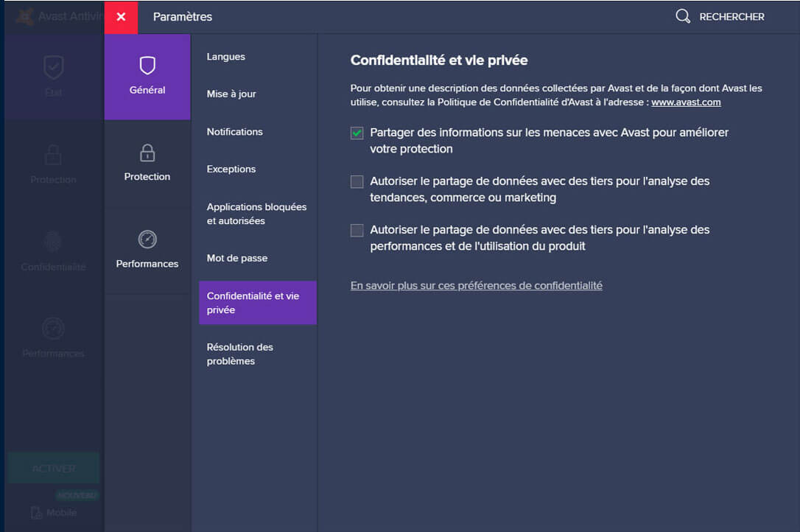Select Confidentialité et vie privée item
Viewport: 800px width, 532px height.
(x=258, y=303)
